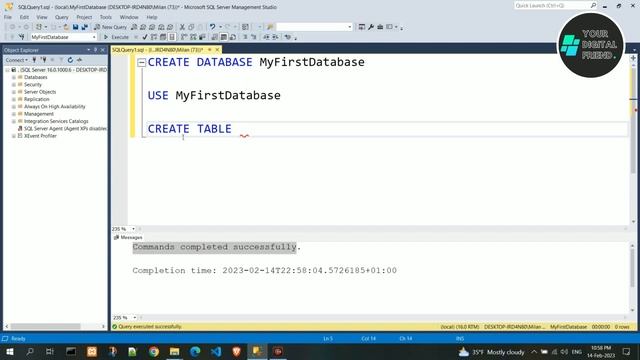Click the Parse checkmark icon
Viewport: 640px width, 360px height.
144,37
